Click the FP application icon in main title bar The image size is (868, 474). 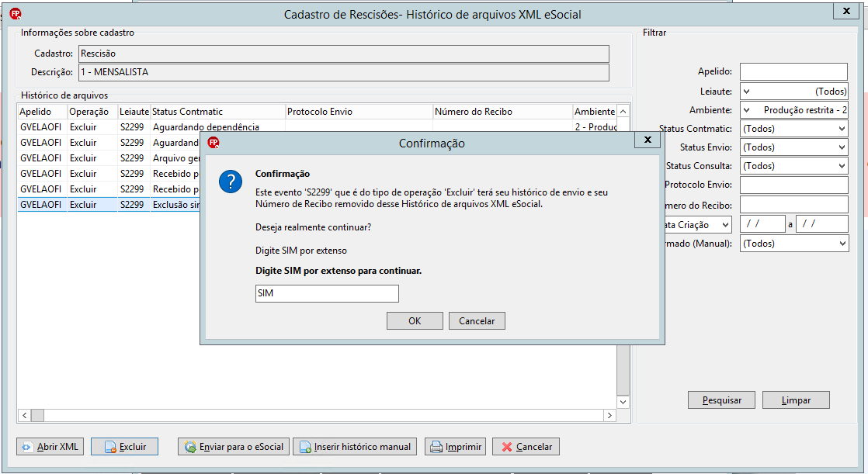click(x=16, y=14)
